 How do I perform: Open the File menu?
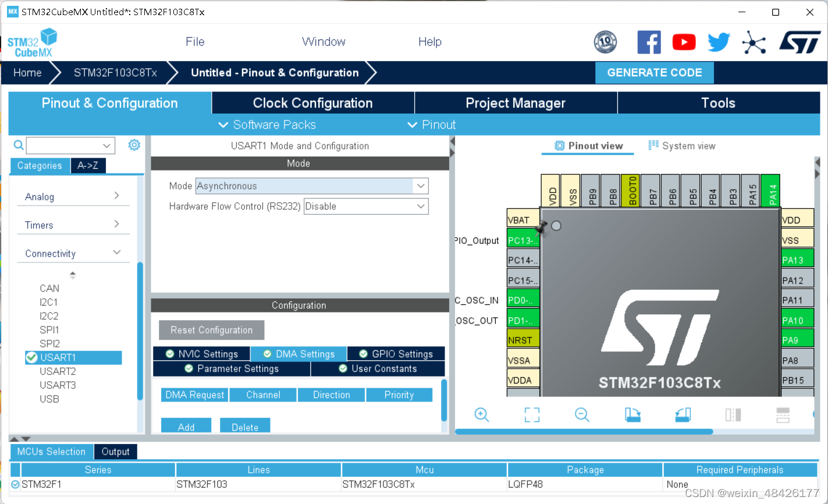(195, 42)
